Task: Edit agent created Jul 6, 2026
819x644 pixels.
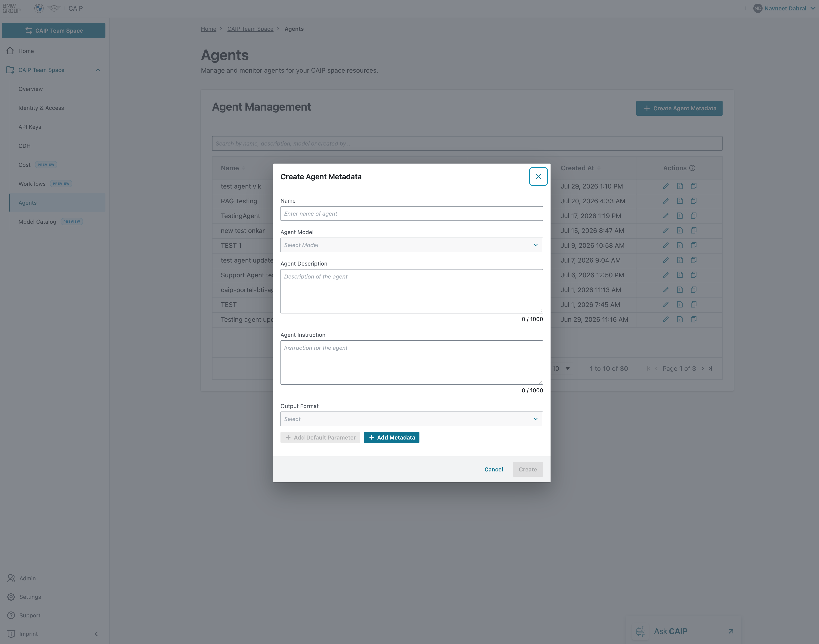Action: click(666, 275)
